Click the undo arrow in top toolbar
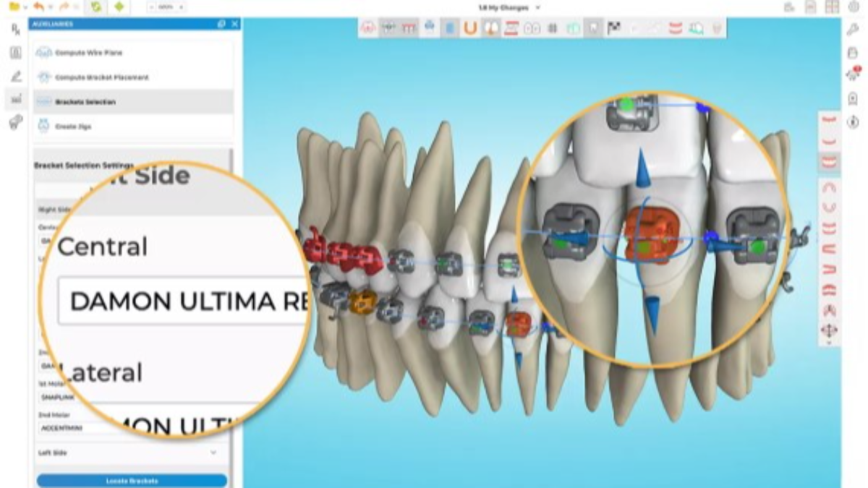868x488 pixels. coord(38,7)
